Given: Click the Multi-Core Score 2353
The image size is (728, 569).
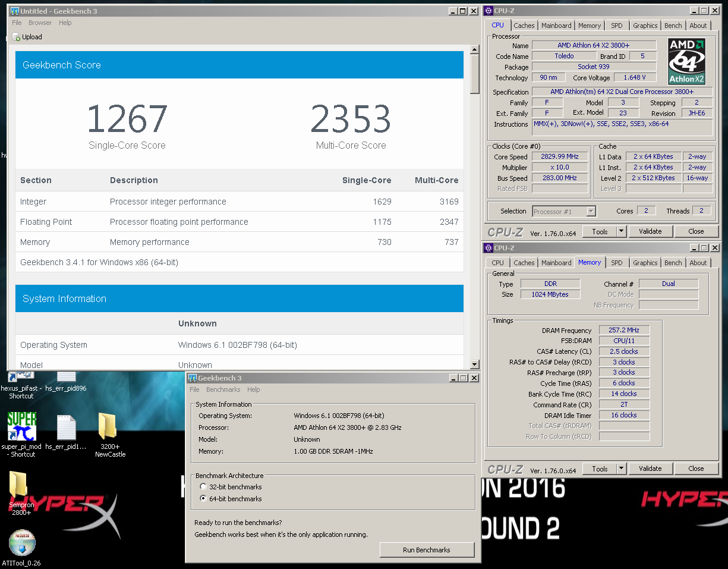Looking at the screenshot, I should point(351,119).
